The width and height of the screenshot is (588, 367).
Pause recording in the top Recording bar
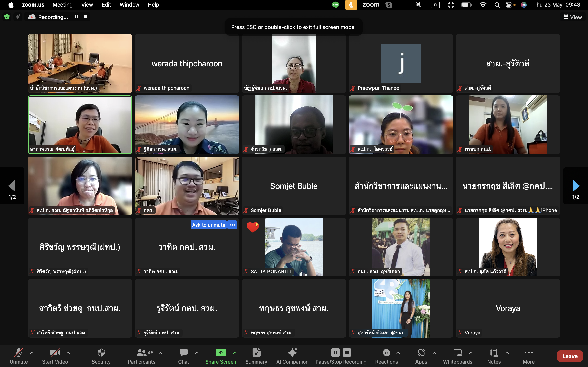[x=77, y=17]
